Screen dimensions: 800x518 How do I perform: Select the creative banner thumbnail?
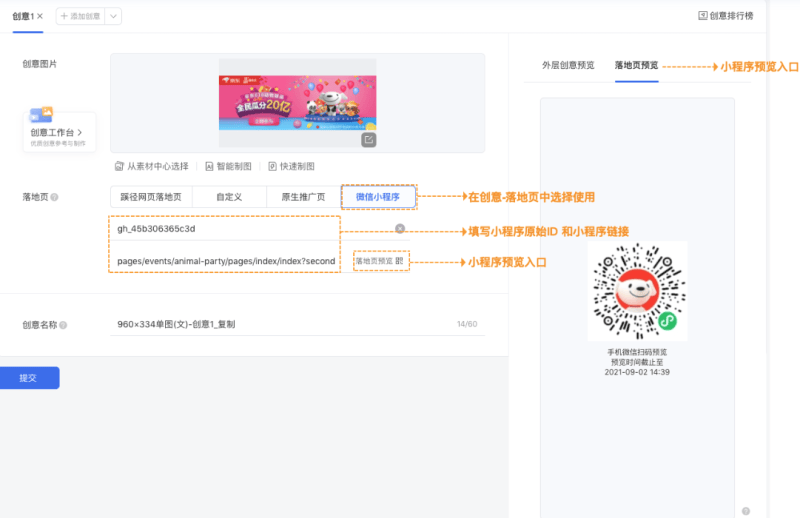click(x=297, y=103)
